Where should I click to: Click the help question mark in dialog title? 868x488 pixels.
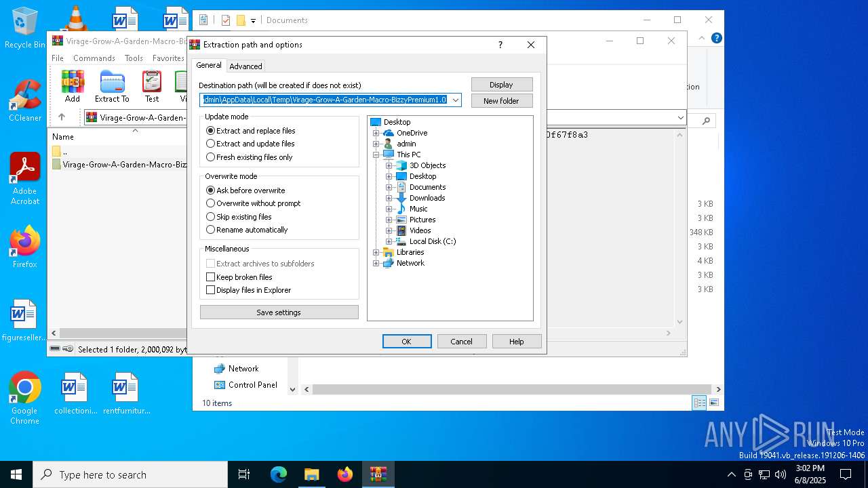pyautogui.click(x=500, y=45)
